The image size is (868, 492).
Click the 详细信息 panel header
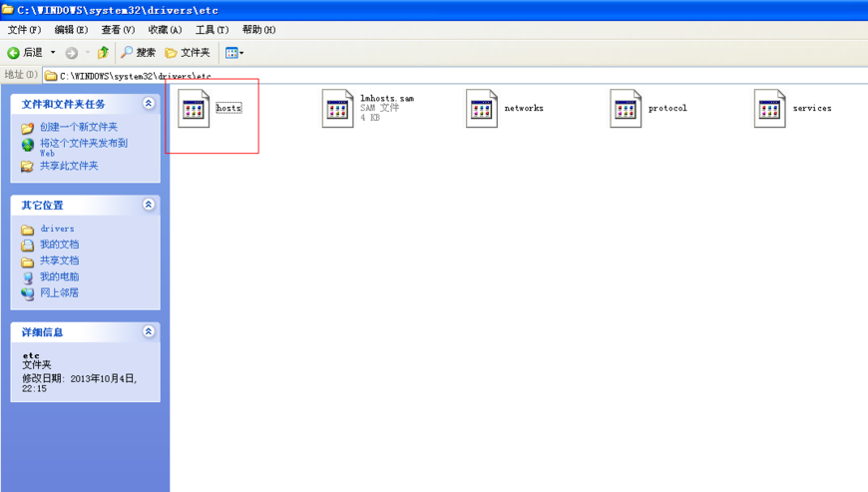pyautogui.click(x=85, y=332)
